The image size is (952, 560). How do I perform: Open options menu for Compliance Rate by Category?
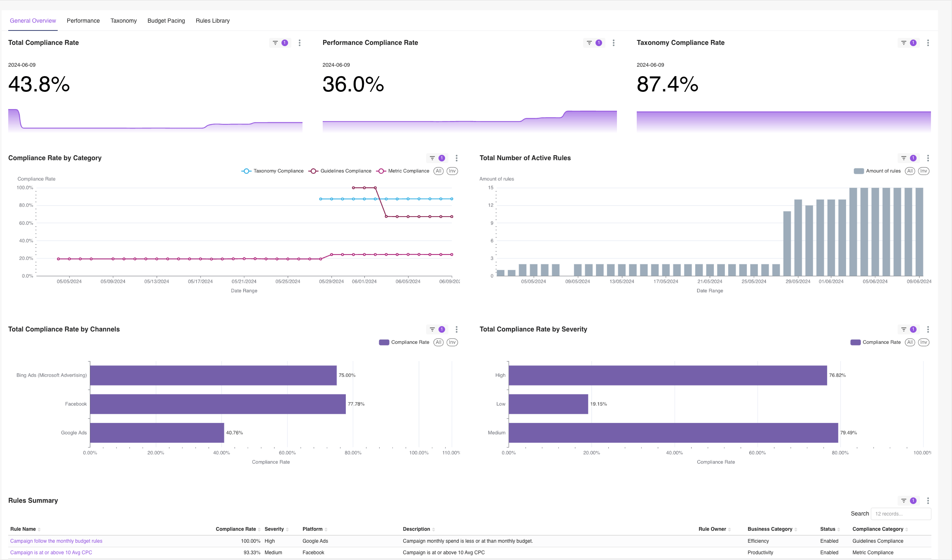456,158
